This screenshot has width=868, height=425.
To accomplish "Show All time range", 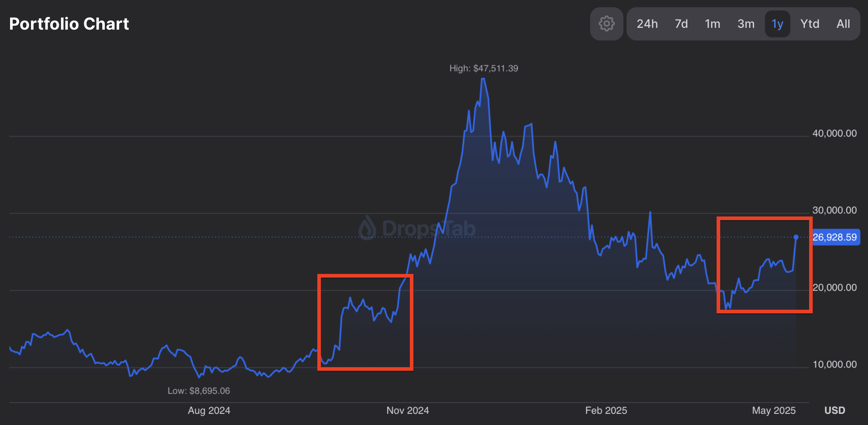I will coord(843,24).
